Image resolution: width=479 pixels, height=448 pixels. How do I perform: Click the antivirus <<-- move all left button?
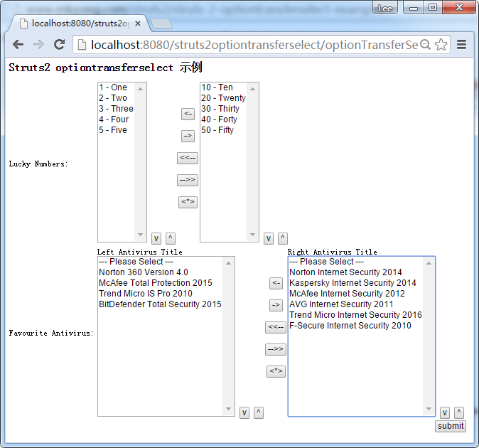click(x=276, y=327)
